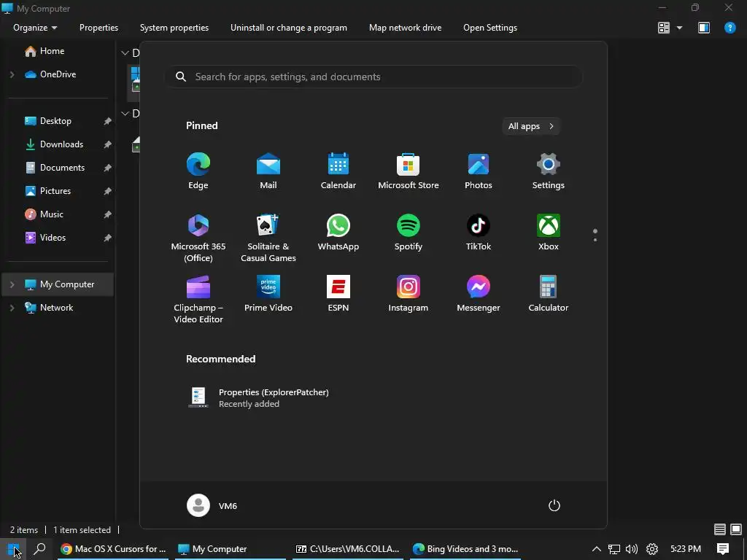
Task: Open view options dropdown arrow
Action: (679, 28)
